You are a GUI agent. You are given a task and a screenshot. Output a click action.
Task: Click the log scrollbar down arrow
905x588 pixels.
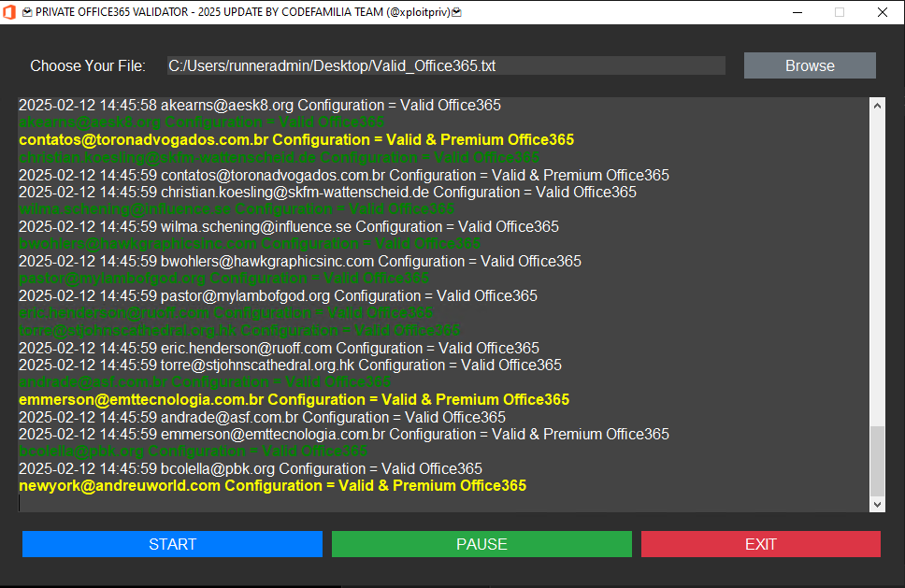[877, 504]
